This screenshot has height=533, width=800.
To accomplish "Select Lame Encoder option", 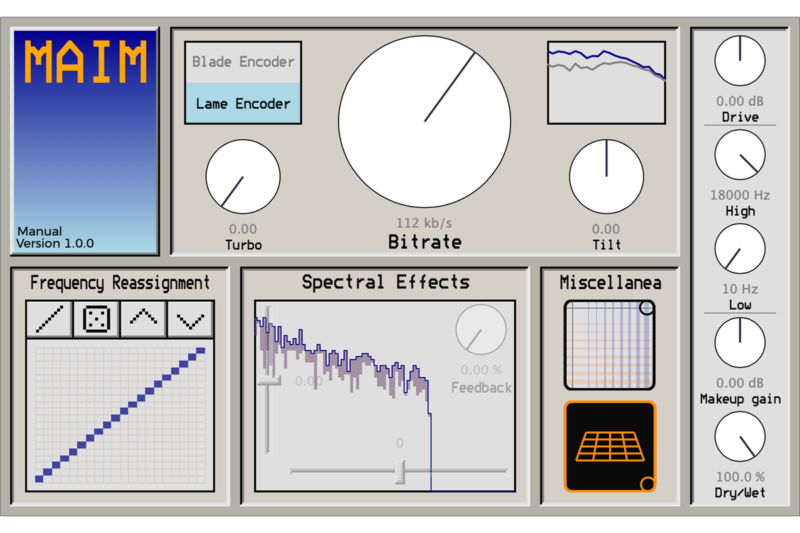I will click(243, 103).
